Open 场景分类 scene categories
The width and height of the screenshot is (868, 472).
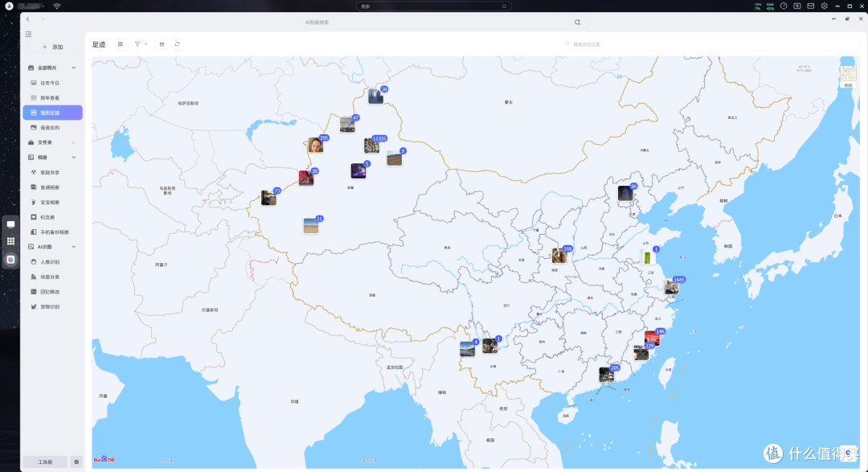[52, 277]
